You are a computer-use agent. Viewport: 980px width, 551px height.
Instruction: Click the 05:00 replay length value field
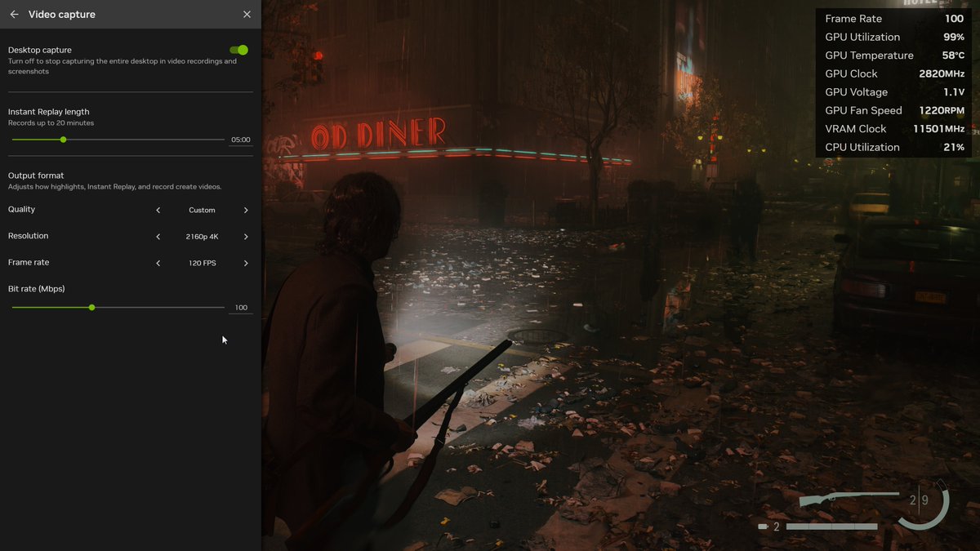tap(240, 140)
